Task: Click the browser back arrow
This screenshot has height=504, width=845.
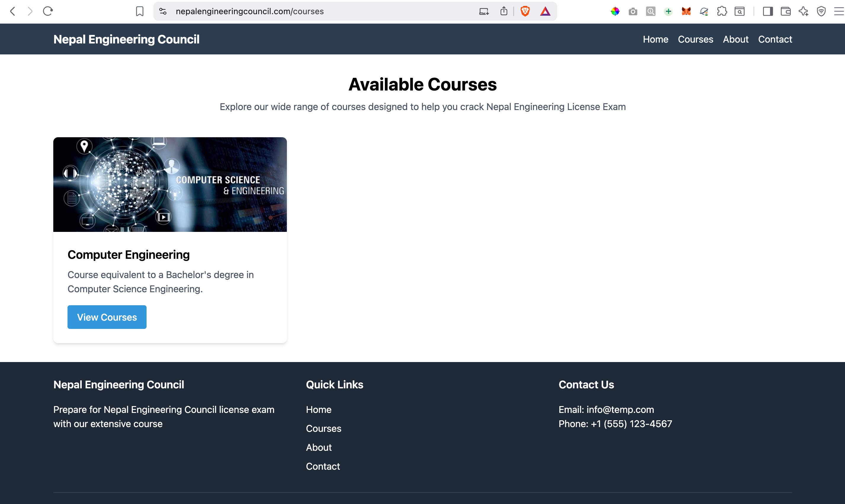Action: [12, 11]
